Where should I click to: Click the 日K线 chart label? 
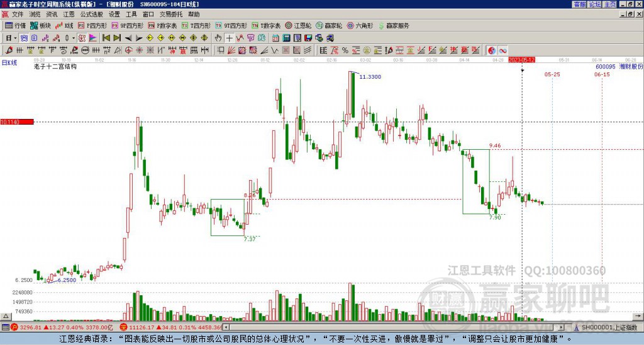(9, 63)
